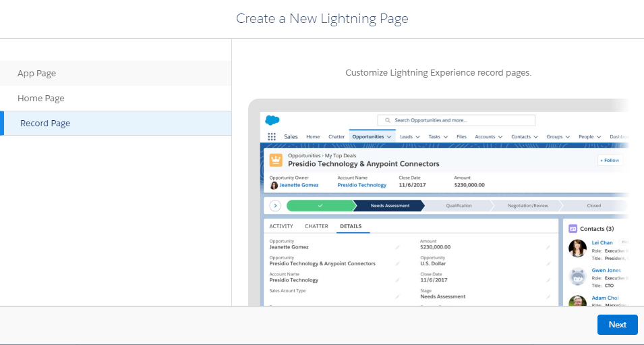Click edit pencil beside Opportunity Jeanette Gomez field
Image resolution: width=644 pixels, height=345 pixels.
point(397,247)
